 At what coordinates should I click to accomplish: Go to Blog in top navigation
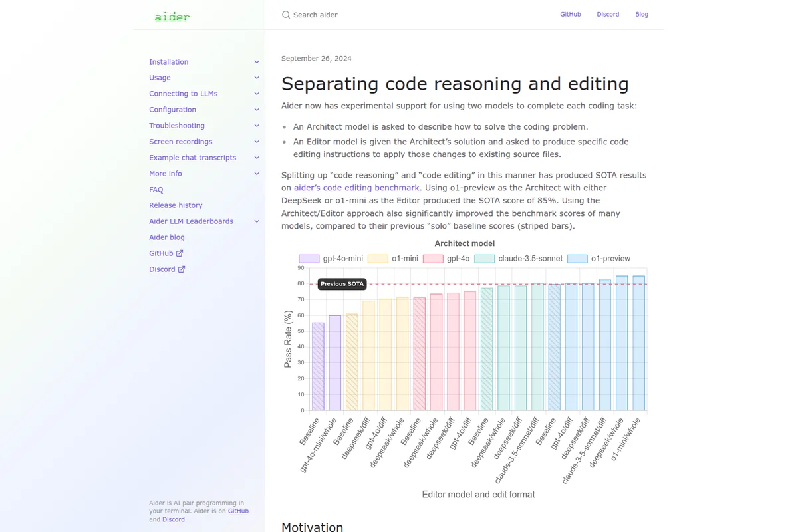point(641,14)
